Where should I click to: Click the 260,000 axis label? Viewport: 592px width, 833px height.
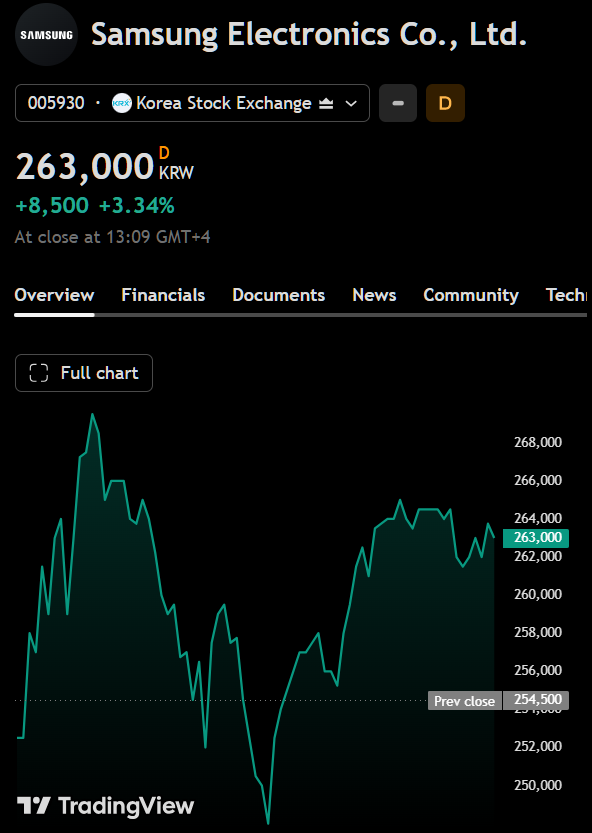[x=538, y=594]
